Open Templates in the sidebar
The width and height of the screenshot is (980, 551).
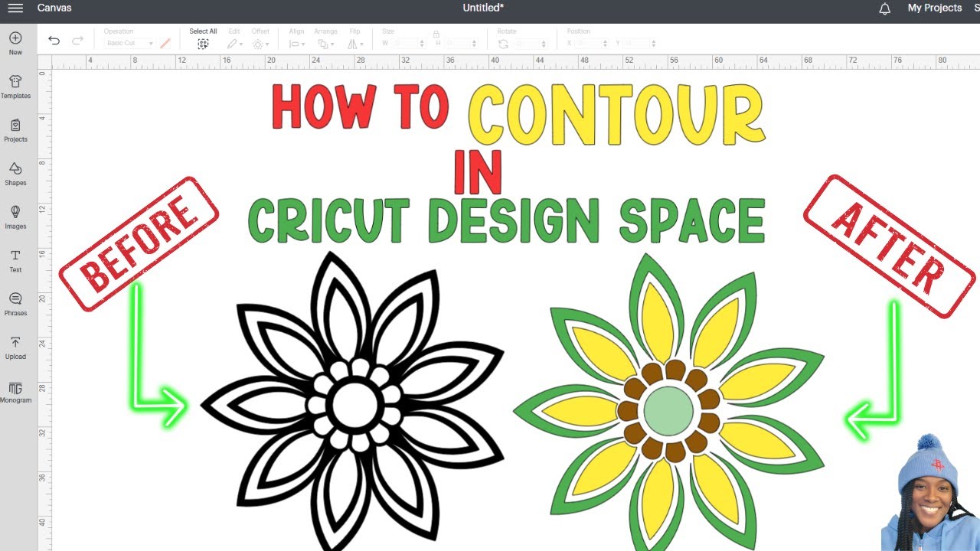(15, 86)
